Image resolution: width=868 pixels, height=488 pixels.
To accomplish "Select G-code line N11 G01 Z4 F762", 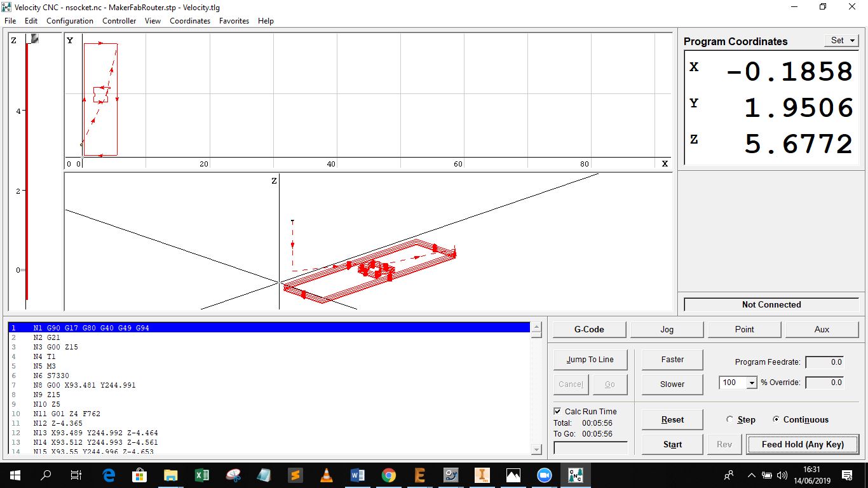I will 269,414.
